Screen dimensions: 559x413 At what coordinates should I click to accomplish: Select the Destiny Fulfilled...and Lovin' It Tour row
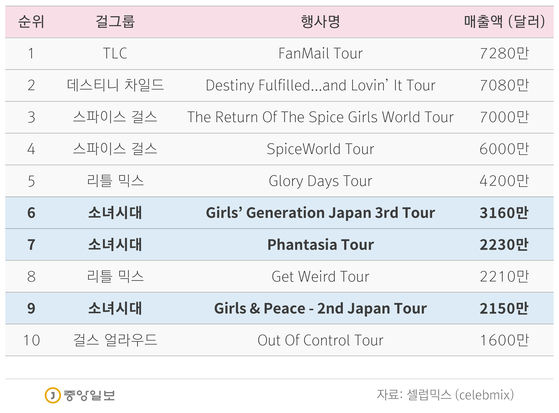coord(280,86)
